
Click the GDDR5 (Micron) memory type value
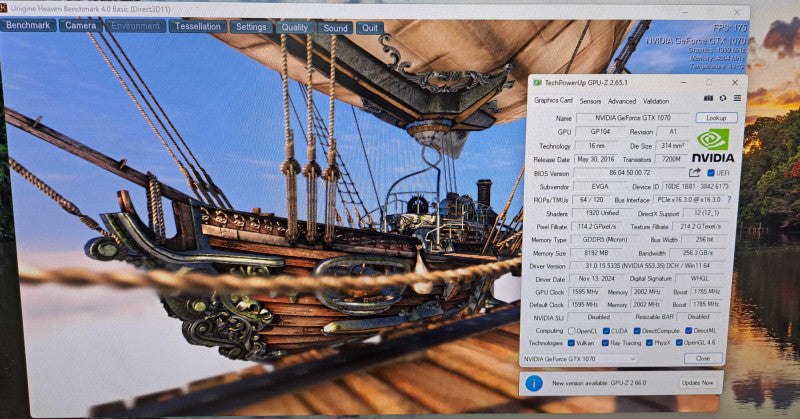[x=605, y=239]
